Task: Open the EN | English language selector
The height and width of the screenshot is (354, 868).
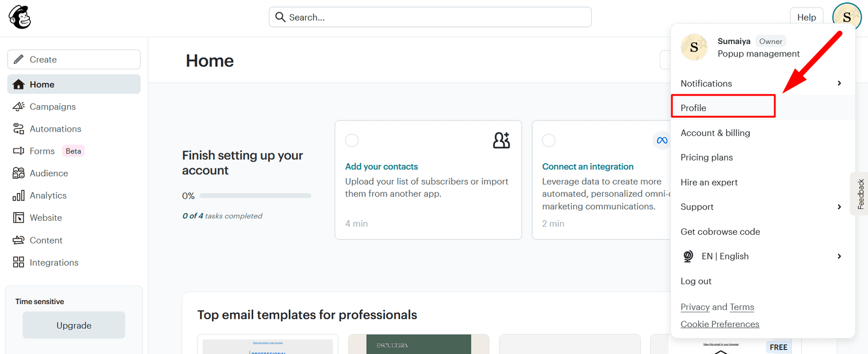Action: coord(725,256)
